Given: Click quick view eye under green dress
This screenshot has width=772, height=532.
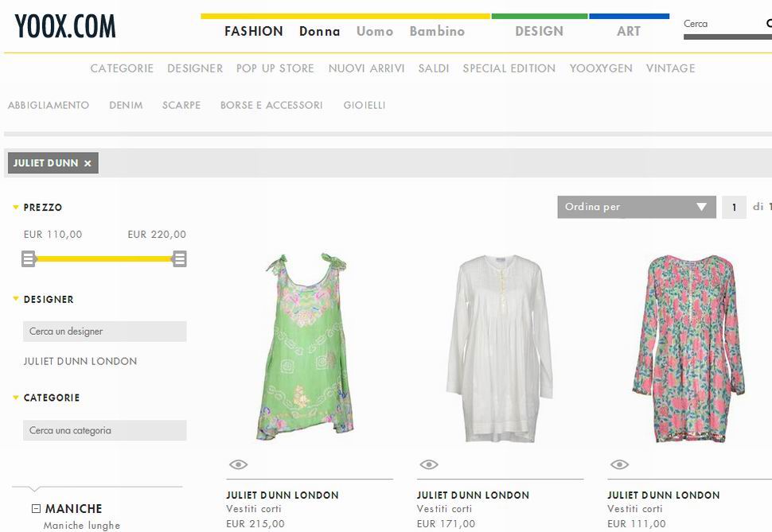Looking at the screenshot, I should [238, 464].
